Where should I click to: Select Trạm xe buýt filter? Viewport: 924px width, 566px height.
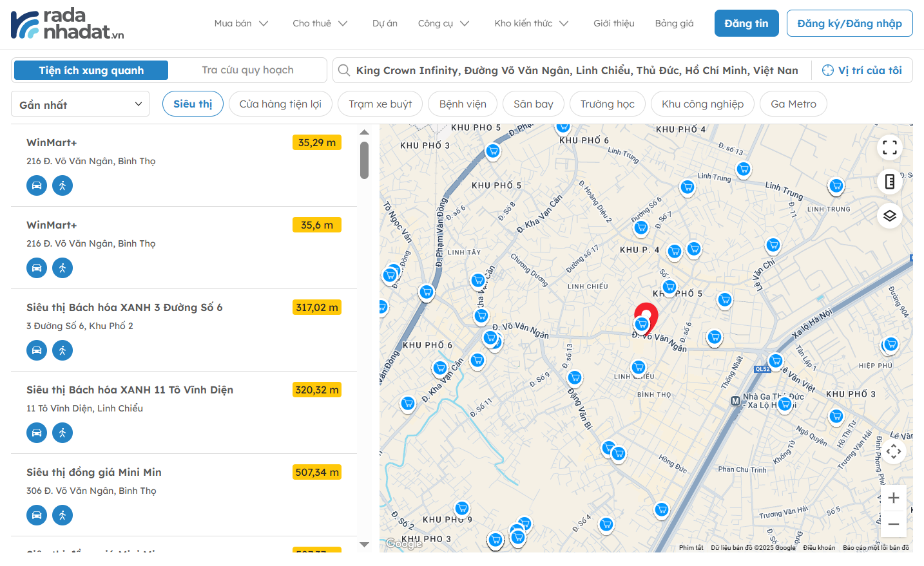[x=380, y=104]
